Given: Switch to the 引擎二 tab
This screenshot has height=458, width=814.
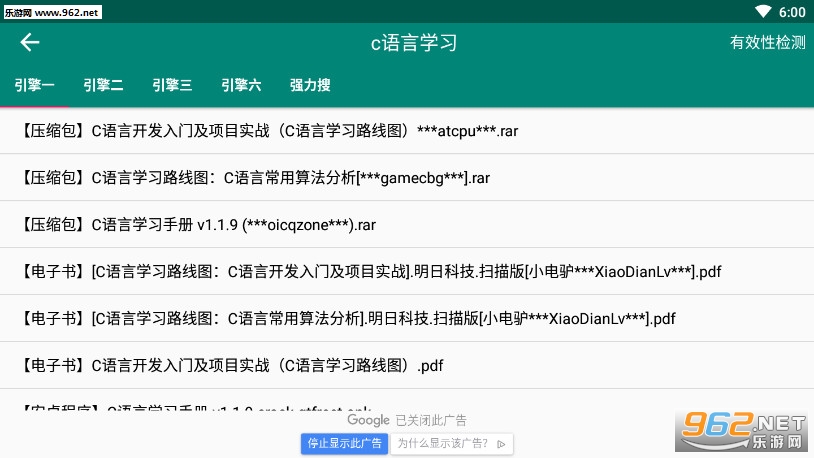Looking at the screenshot, I should pyautogui.click(x=103, y=85).
